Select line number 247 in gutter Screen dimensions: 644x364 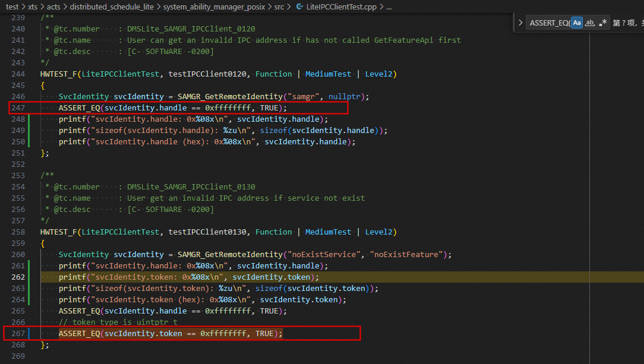point(18,108)
